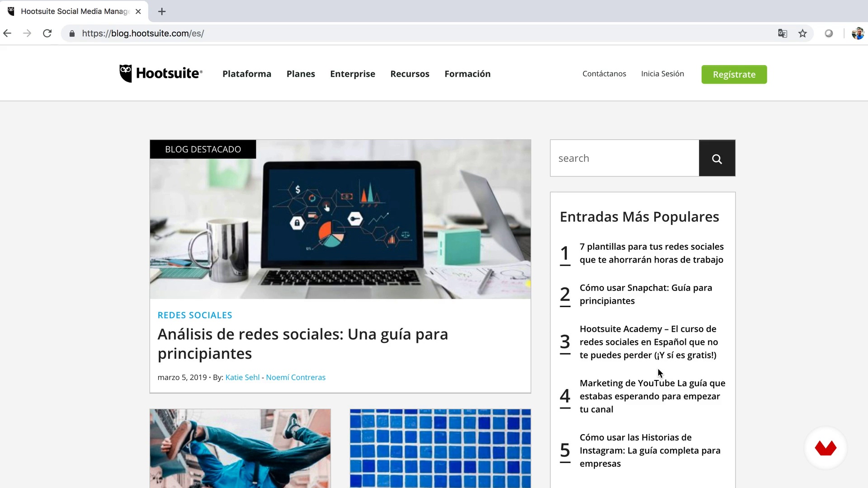Click the blog search input field
Screen dimensions: 868x488
tap(624, 158)
